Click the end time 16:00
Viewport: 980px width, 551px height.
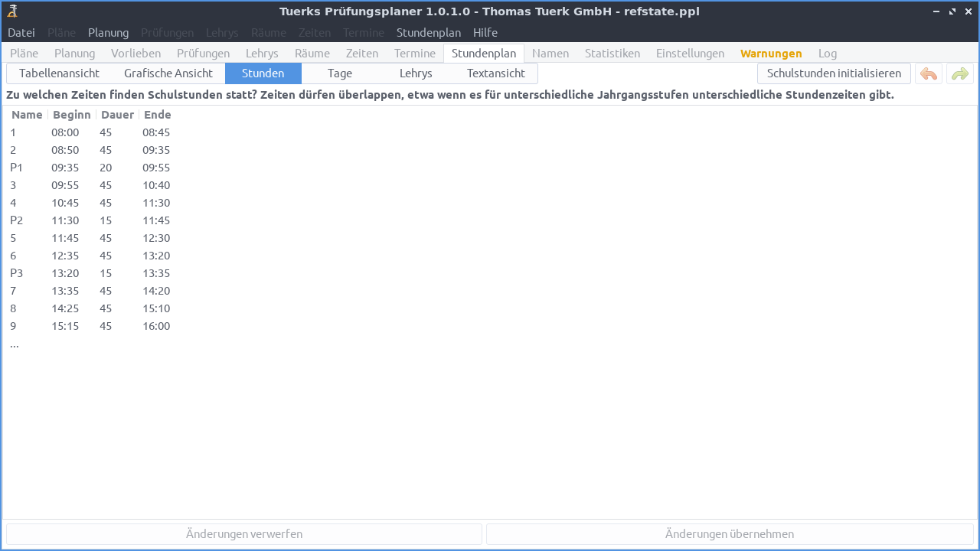click(156, 326)
